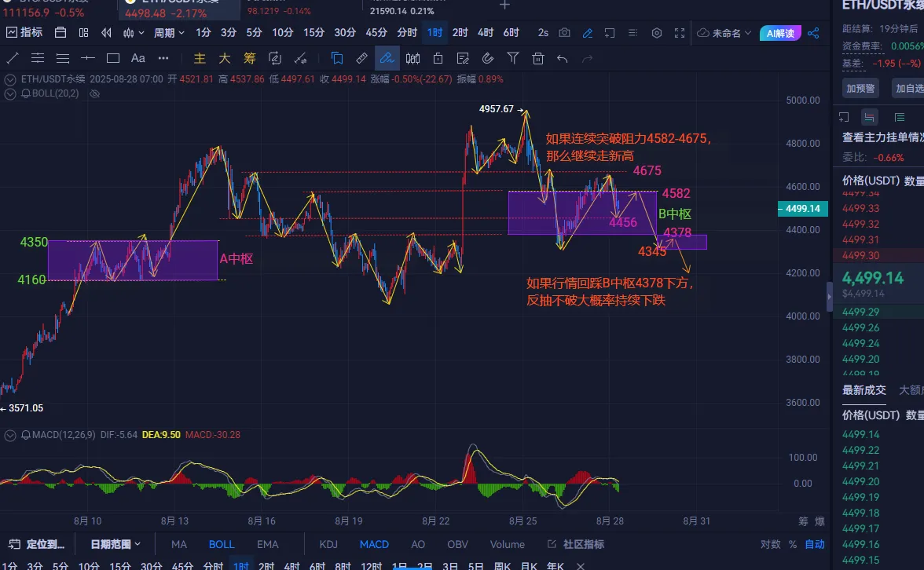
Task: Toggle the 大 indicator button
Action: 225,58
